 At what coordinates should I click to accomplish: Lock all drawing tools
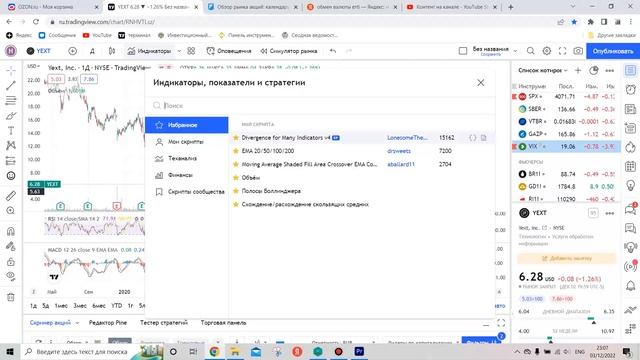pyautogui.click(x=11, y=262)
